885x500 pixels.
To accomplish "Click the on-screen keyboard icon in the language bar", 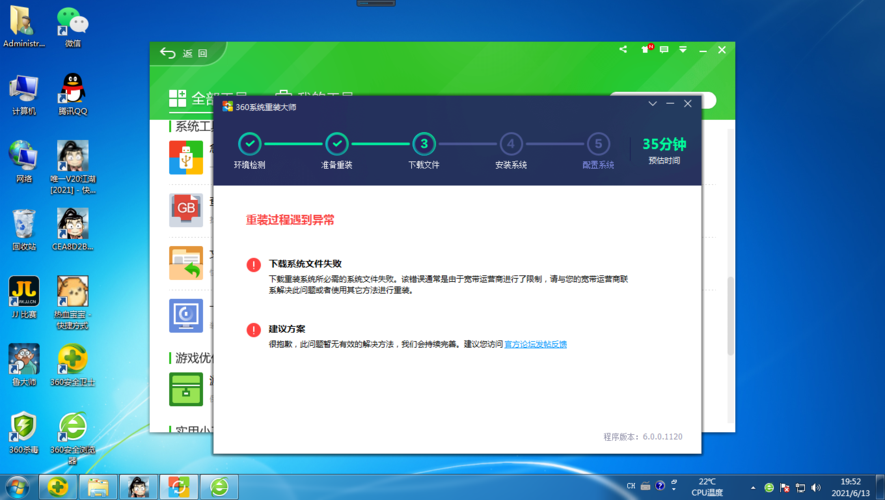I will 645,486.
